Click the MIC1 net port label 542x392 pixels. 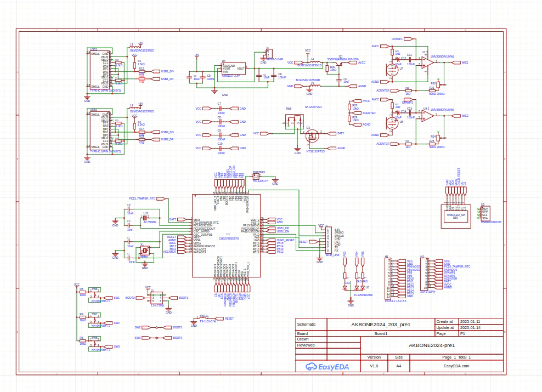coord(461,63)
